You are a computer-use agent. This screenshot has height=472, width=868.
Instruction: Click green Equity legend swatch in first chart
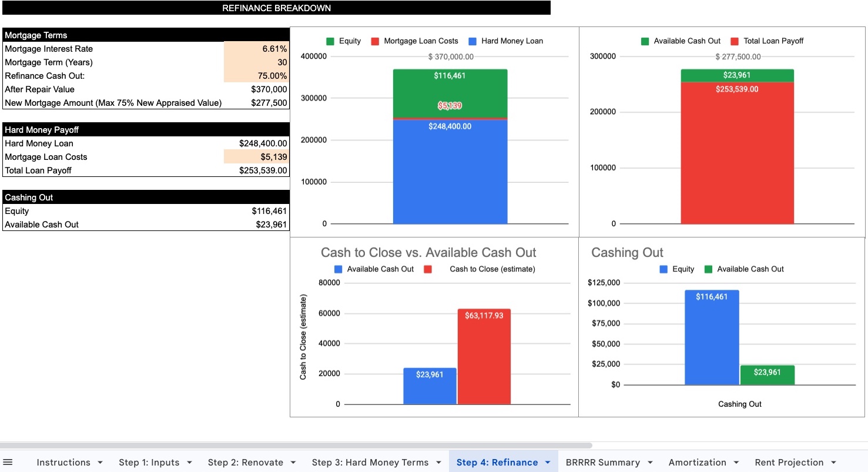330,41
